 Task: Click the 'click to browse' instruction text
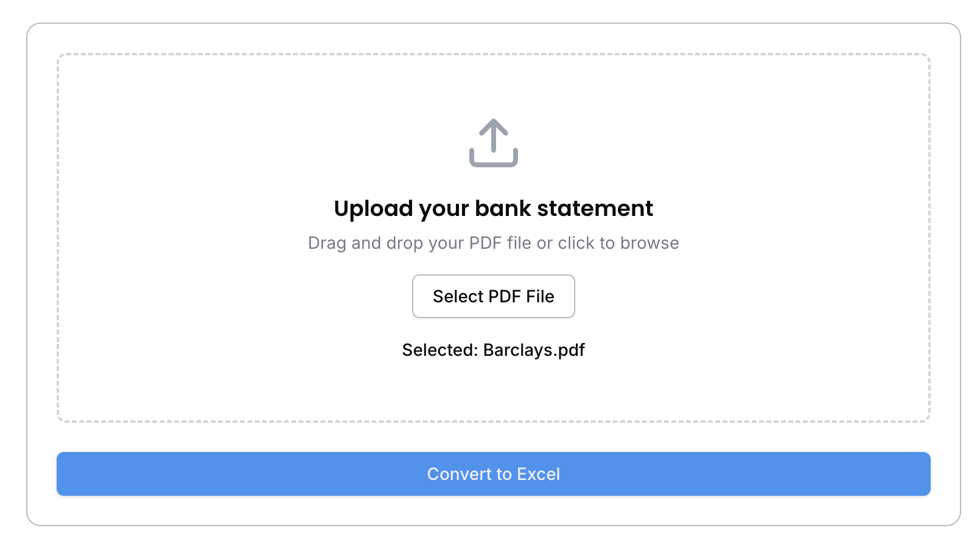(x=618, y=243)
